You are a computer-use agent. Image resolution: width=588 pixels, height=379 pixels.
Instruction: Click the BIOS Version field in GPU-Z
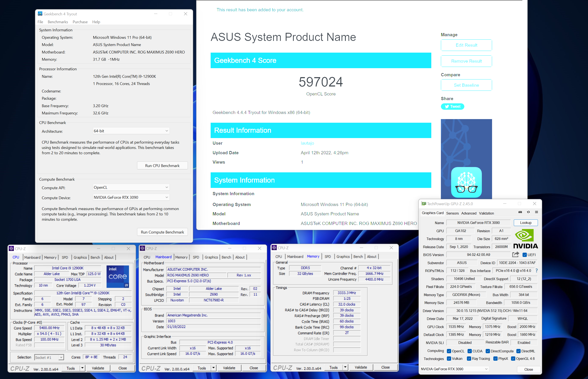(478, 255)
